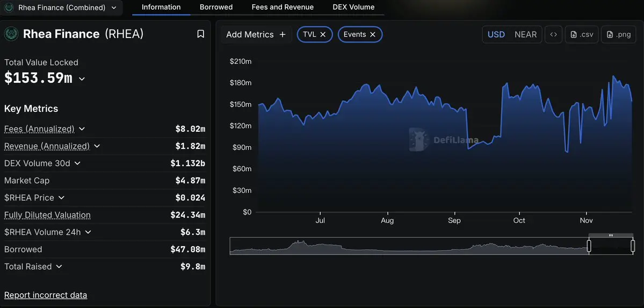Screen dimensions: 644x308
Task: Click the Jul x-axis label
Action: [320, 221]
